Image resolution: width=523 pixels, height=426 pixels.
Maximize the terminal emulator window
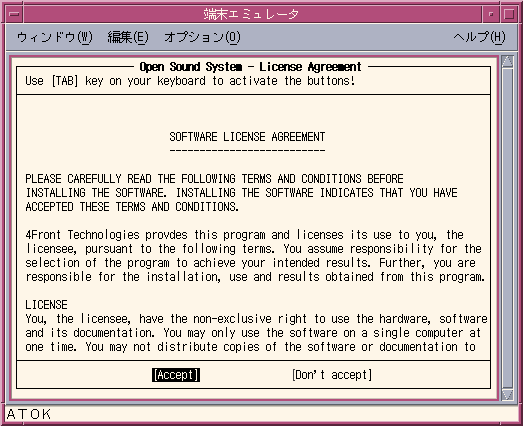[x=509, y=14]
